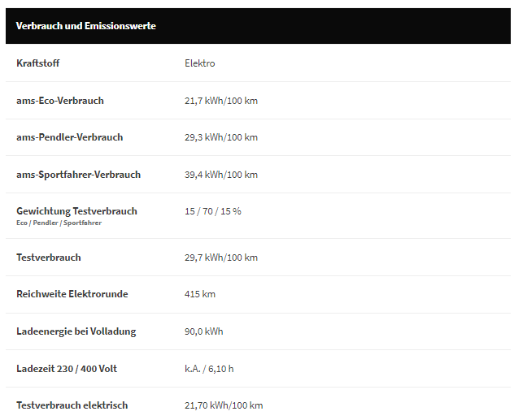The image size is (514, 420).
Task: Select the ams-Pendler-Verbrauch label
Action: pos(69,137)
